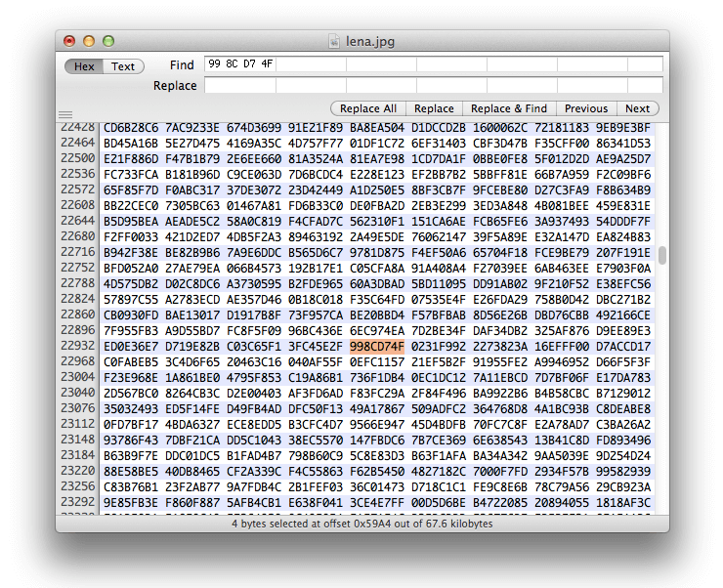This screenshot has height=588, width=723.
Task: Click hex group 562310F1
Action: (x=377, y=222)
